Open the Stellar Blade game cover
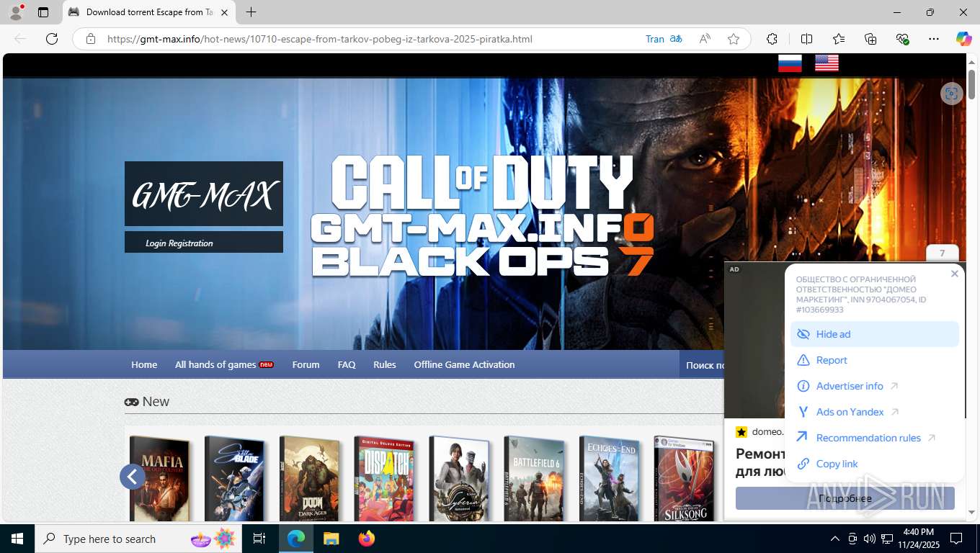Viewport: 980px width, 553px height. point(235,478)
